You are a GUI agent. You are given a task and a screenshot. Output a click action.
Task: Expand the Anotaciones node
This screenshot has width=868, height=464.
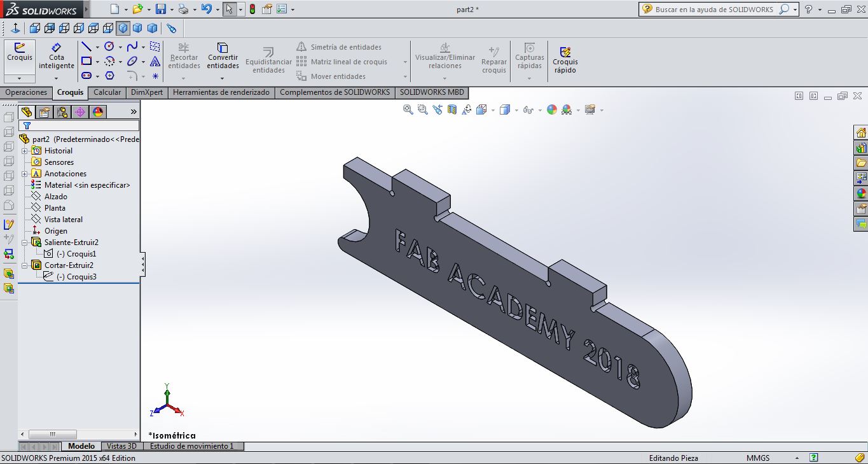[25, 174]
